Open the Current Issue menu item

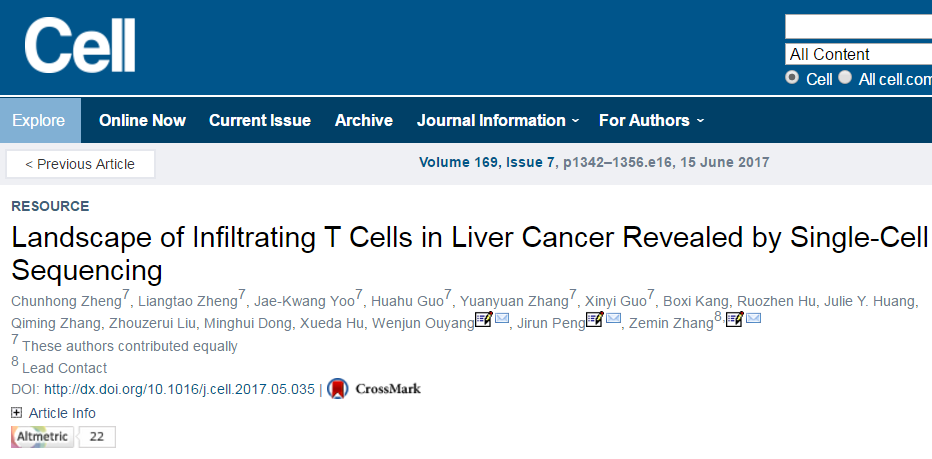pyautogui.click(x=260, y=120)
